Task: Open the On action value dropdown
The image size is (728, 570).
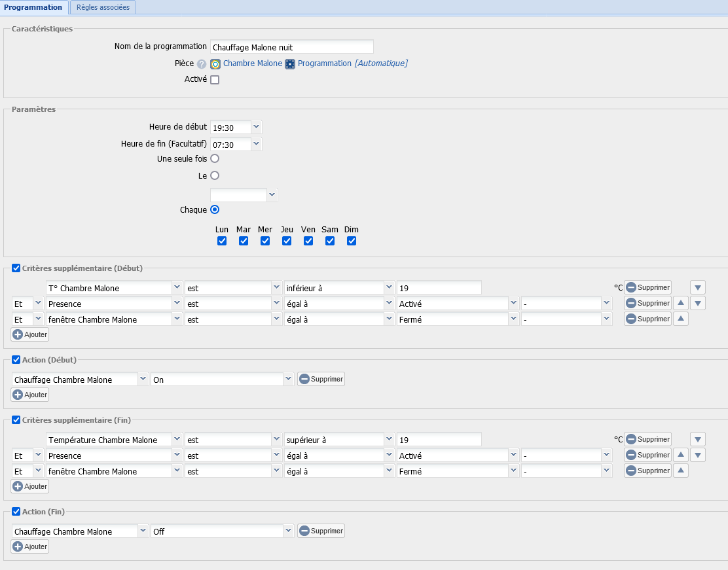Action: pos(288,379)
